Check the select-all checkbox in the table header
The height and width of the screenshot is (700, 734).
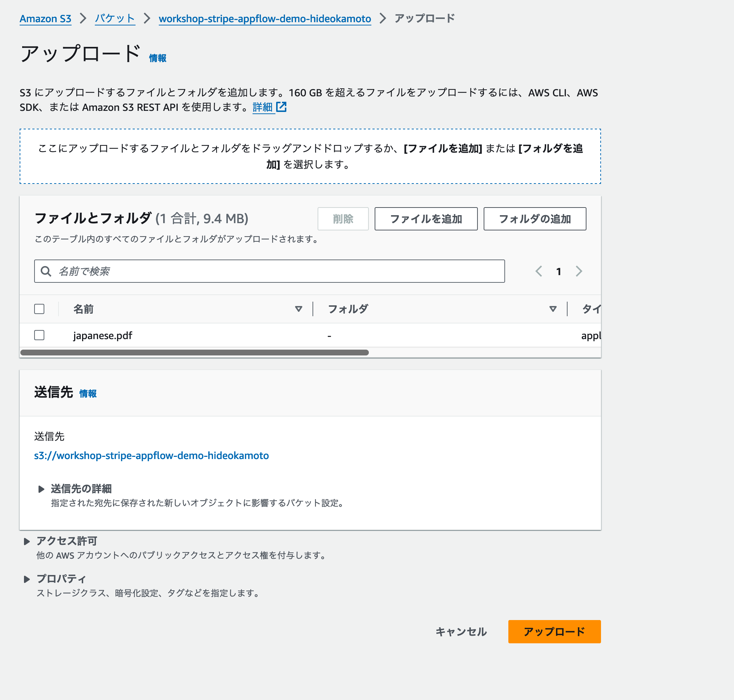tap(39, 309)
